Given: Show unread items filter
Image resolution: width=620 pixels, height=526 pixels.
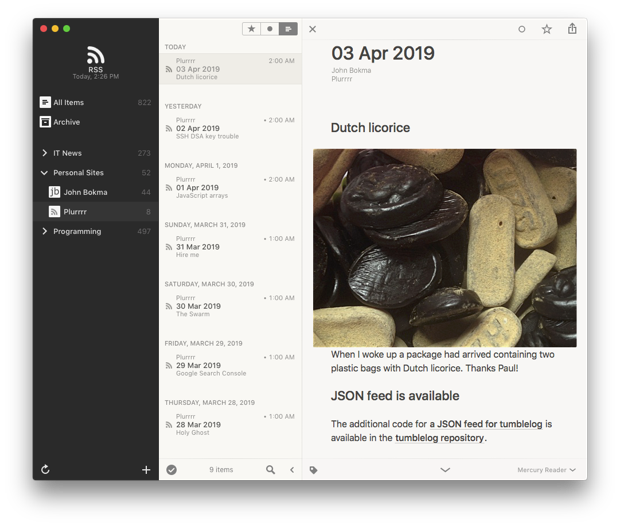Looking at the screenshot, I should tap(270, 29).
